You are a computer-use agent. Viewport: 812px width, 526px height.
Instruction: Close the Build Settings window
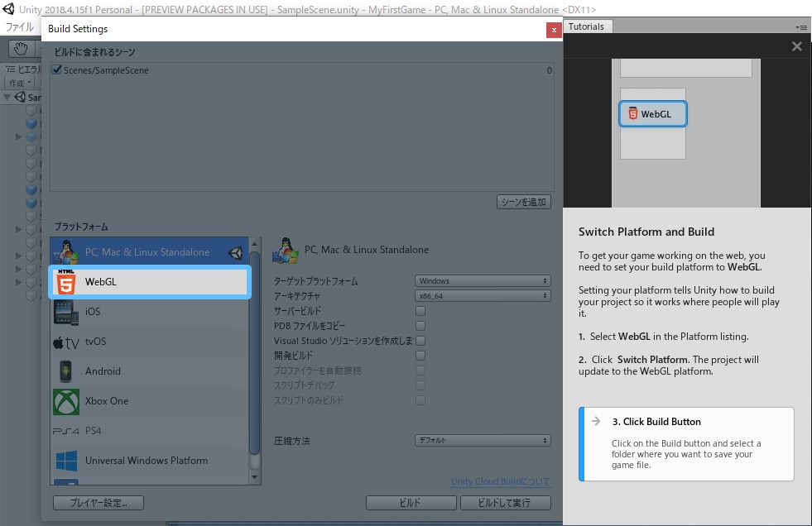coord(554,30)
